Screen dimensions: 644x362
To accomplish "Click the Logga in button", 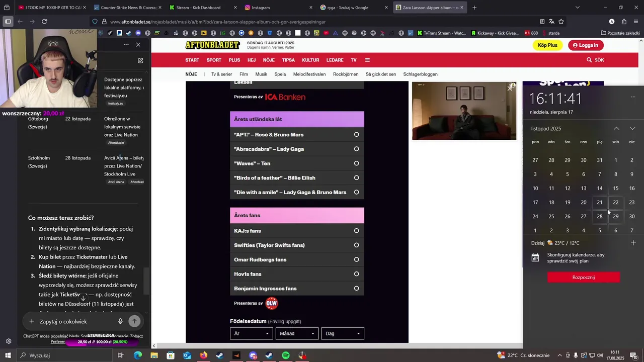I will (x=586, y=45).
